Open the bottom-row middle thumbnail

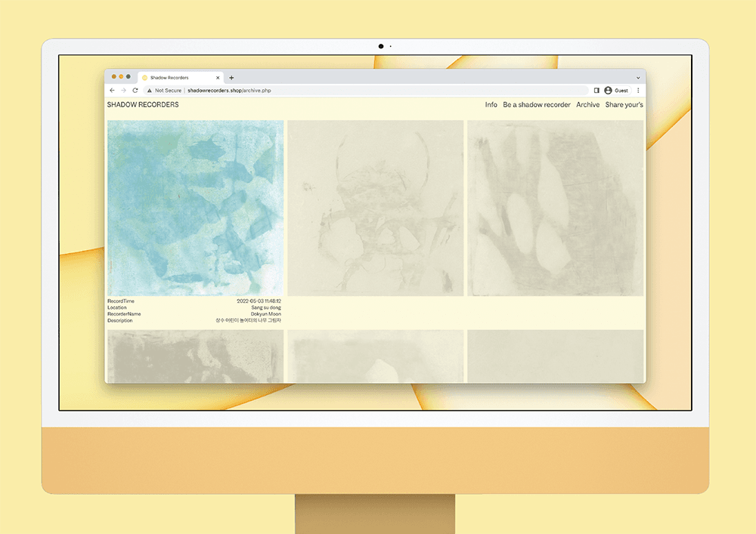pyautogui.click(x=375, y=357)
